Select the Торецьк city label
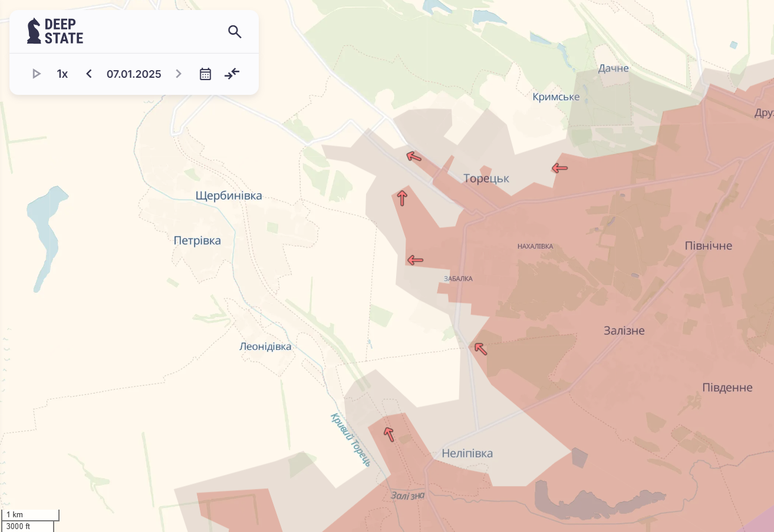774x532 pixels. (x=486, y=179)
